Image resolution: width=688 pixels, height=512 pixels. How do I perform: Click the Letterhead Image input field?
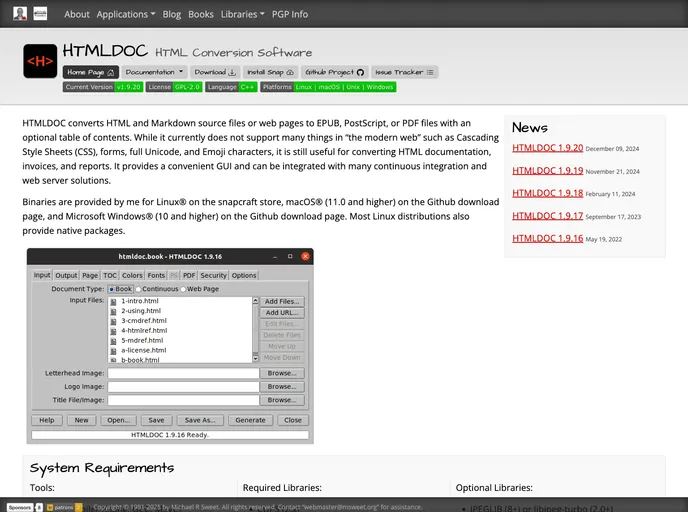(183, 373)
